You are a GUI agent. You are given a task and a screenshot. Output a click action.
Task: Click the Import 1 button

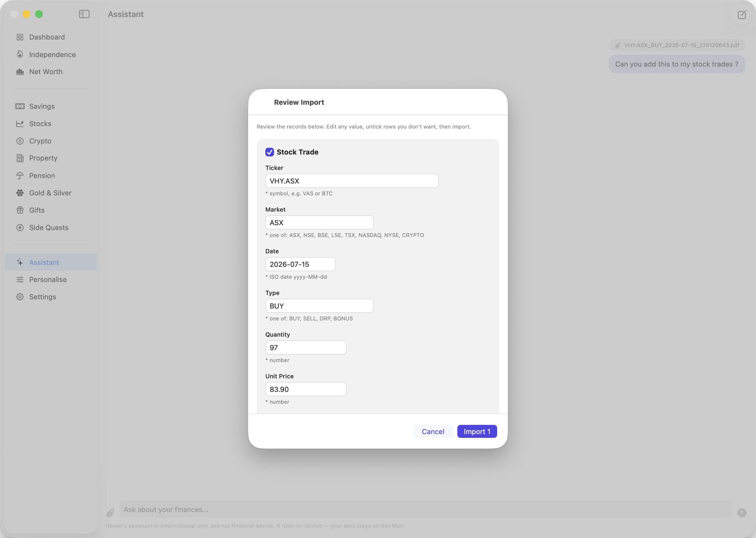(x=477, y=431)
